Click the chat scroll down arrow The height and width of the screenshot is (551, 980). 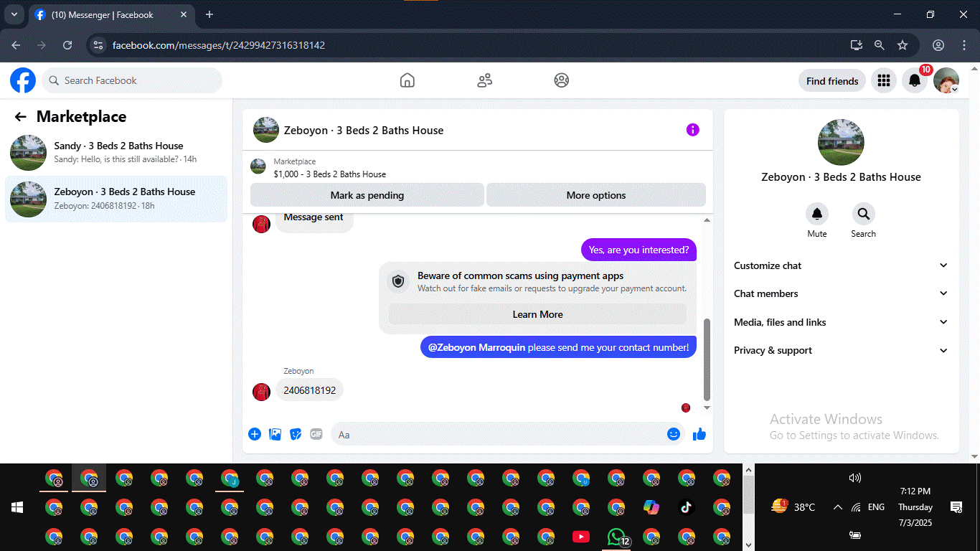[707, 408]
